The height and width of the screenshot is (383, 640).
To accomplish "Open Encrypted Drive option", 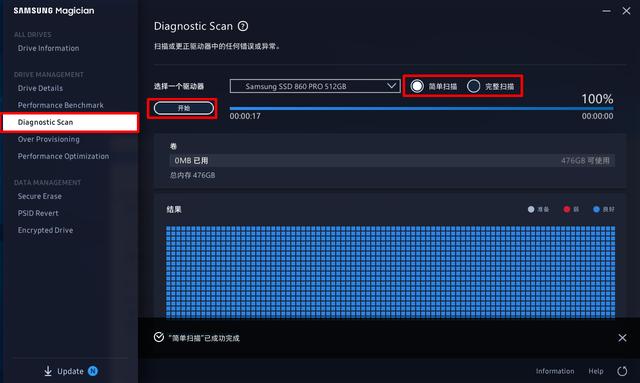I will coord(45,230).
